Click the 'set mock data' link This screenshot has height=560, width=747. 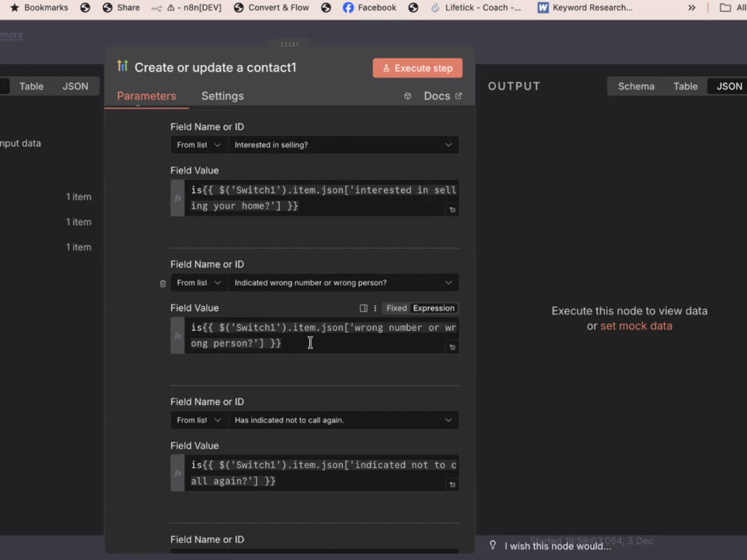(636, 326)
